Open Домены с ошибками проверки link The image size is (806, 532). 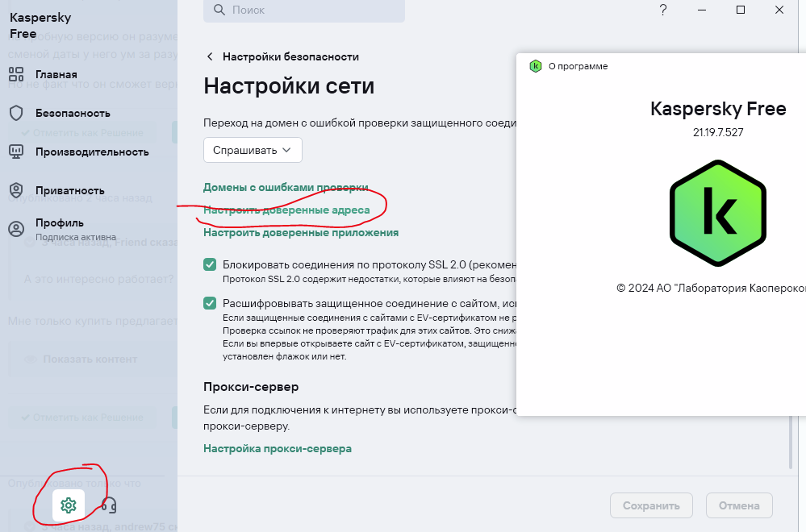(286, 188)
